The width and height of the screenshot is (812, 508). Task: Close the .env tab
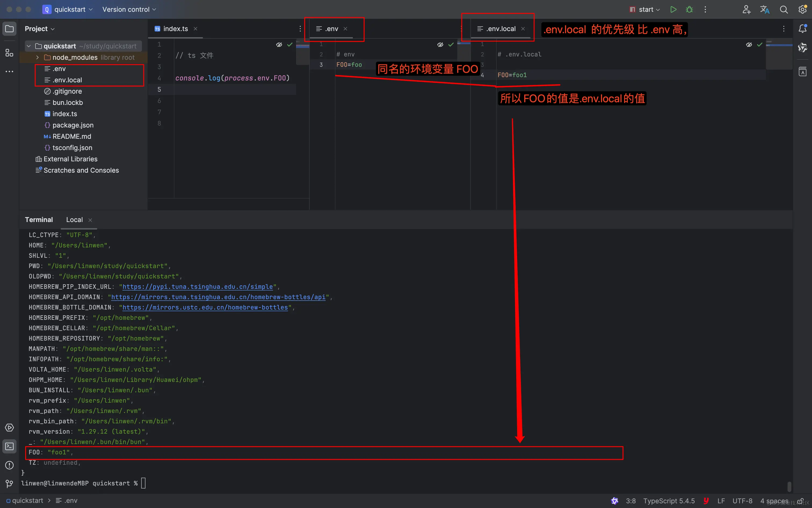click(345, 29)
